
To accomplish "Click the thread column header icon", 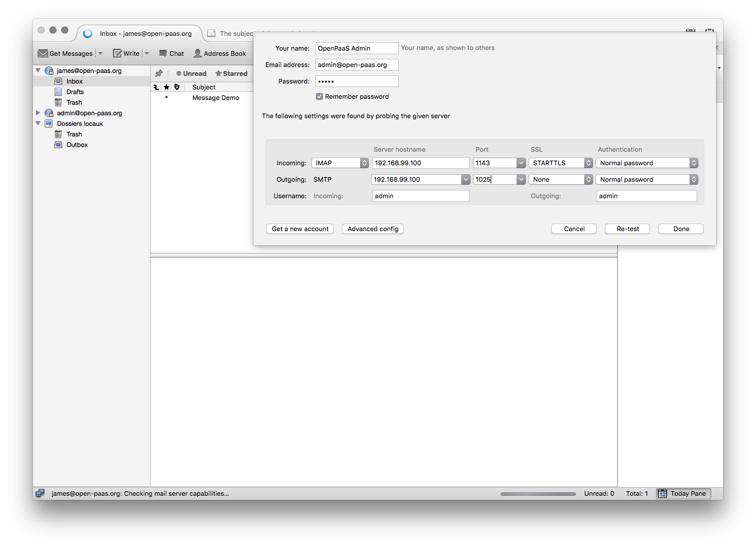I will click(x=156, y=87).
